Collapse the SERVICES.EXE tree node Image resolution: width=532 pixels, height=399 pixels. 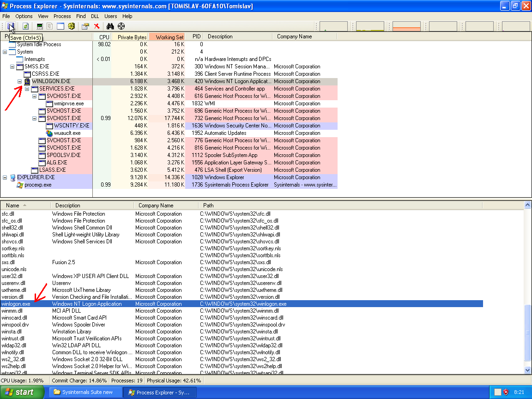click(x=27, y=89)
